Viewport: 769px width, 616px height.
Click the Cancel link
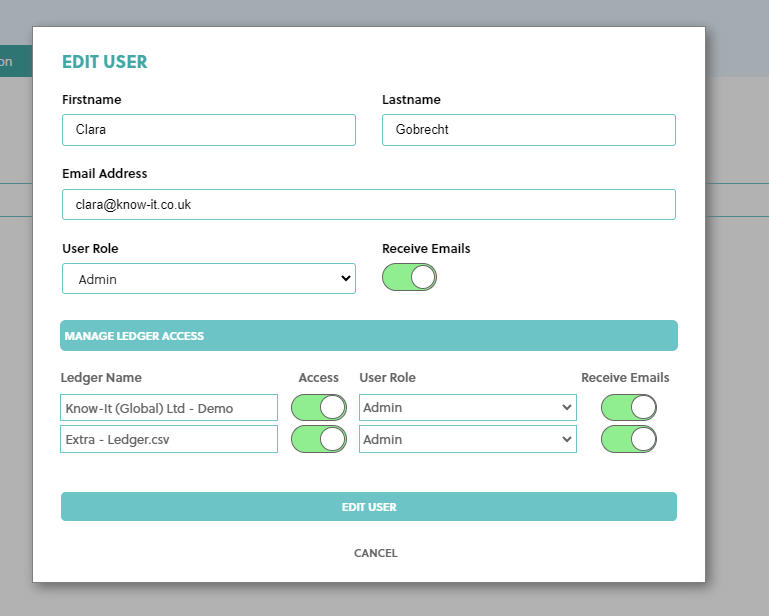[x=376, y=553]
